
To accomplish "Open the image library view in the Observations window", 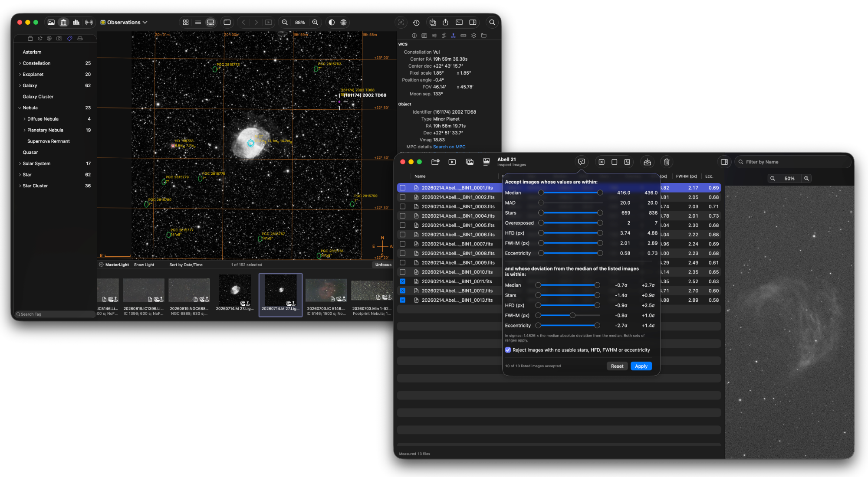I will pyautogui.click(x=51, y=22).
